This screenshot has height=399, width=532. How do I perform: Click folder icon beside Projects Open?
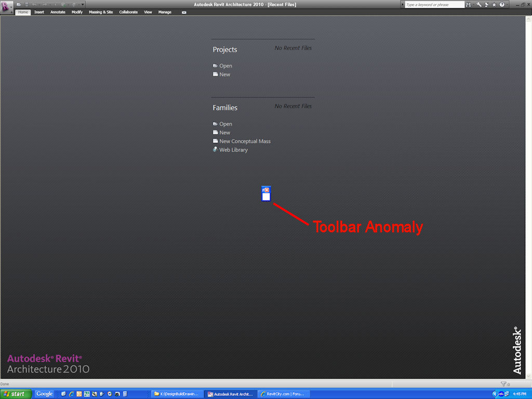(215, 65)
